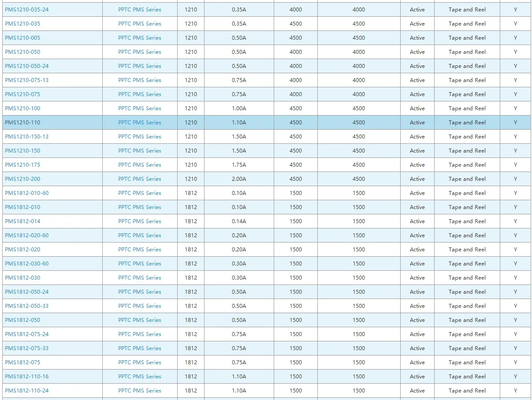
Task: Open part PMS1812-075-24
Action: tap(27, 334)
